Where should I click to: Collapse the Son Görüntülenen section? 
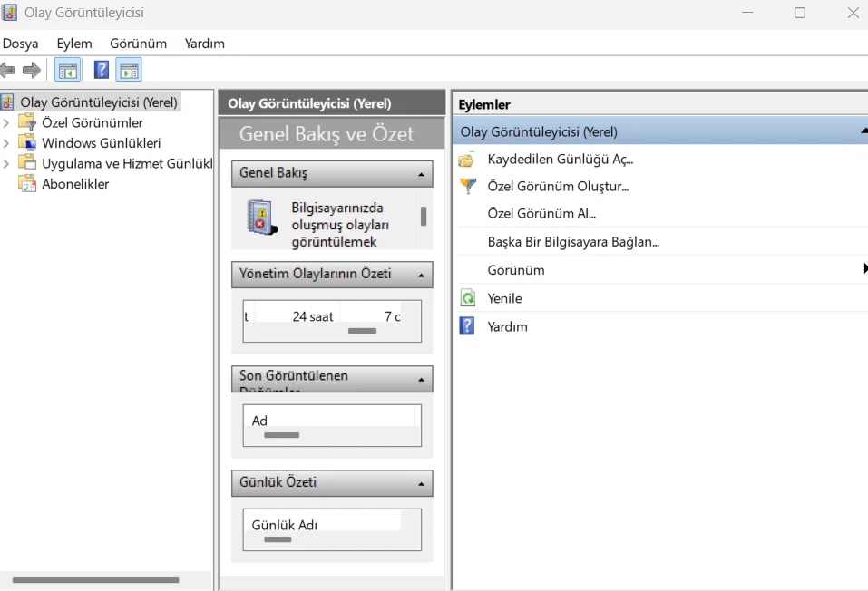[421, 380]
